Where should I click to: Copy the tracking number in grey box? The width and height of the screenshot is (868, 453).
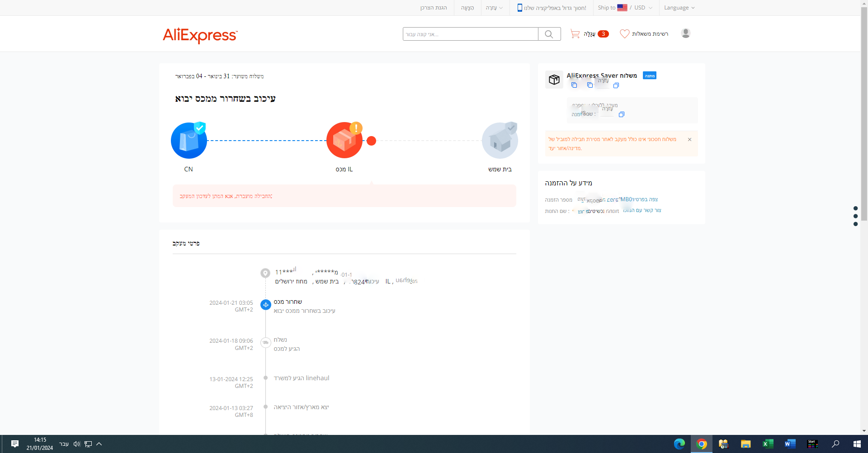coord(622,114)
